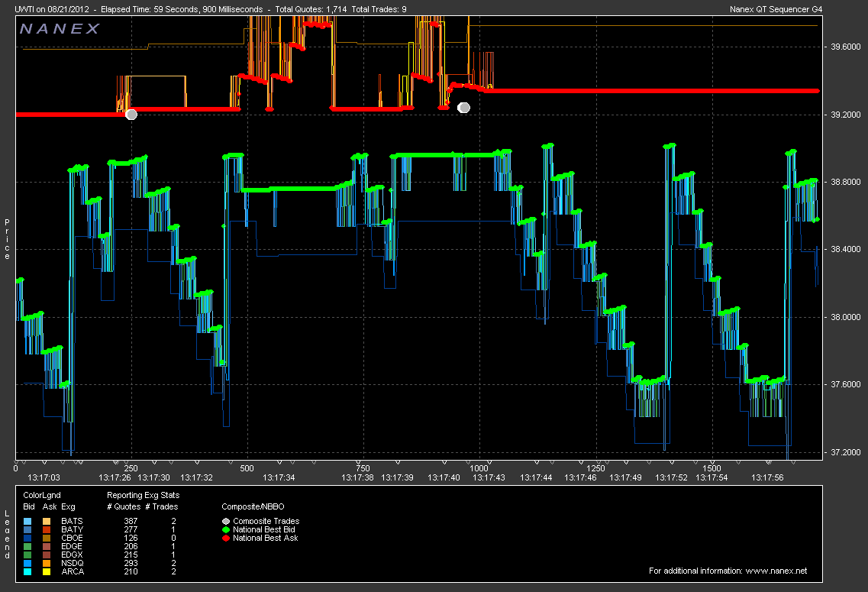Click the composite trade dot near sequence 250
The height and width of the screenshot is (592, 868).
coord(131,115)
